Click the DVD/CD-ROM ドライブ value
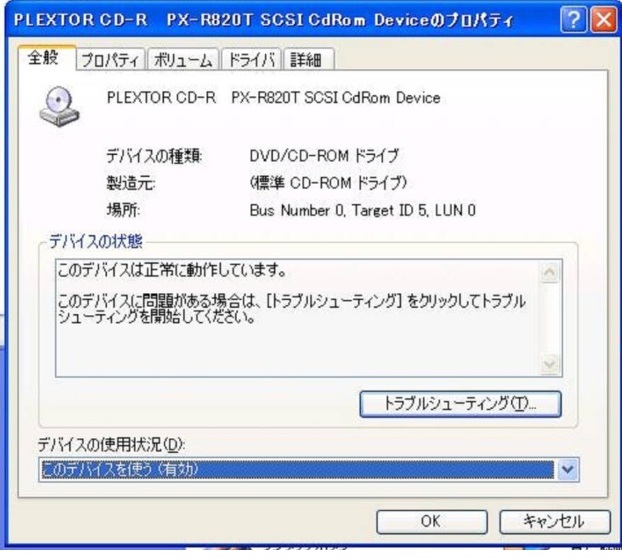This screenshot has width=622, height=559. point(324,156)
